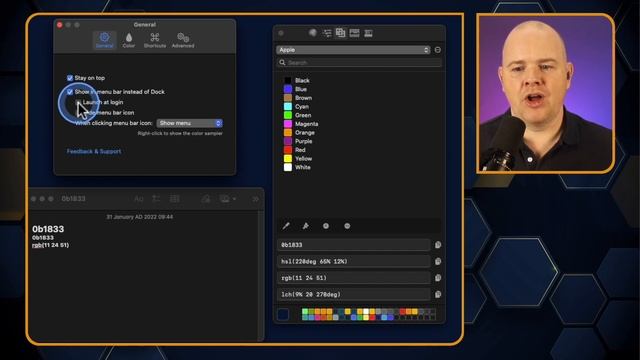Show more Notes toolbar items with chevrons
The width and height of the screenshot is (640, 360).
pos(256,199)
